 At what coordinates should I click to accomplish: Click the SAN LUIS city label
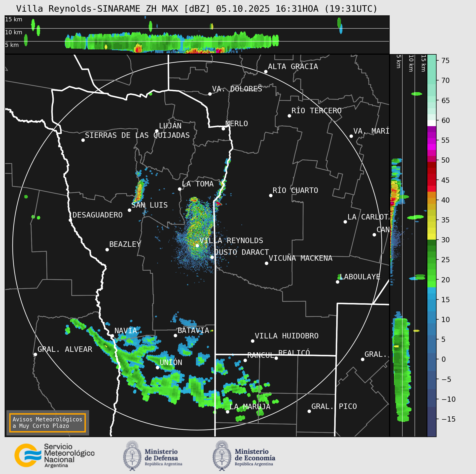[149, 205]
